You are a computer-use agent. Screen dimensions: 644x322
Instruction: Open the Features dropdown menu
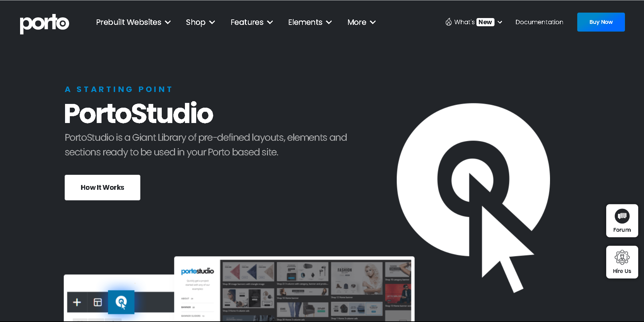pyautogui.click(x=252, y=22)
